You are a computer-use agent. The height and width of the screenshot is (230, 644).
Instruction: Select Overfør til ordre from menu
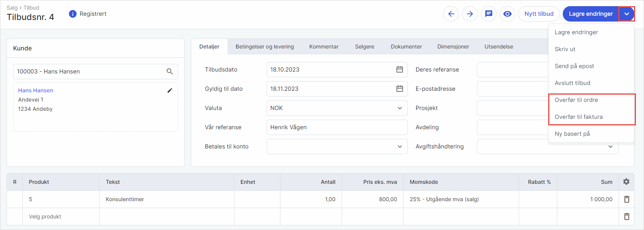click(x=576, y=100)
